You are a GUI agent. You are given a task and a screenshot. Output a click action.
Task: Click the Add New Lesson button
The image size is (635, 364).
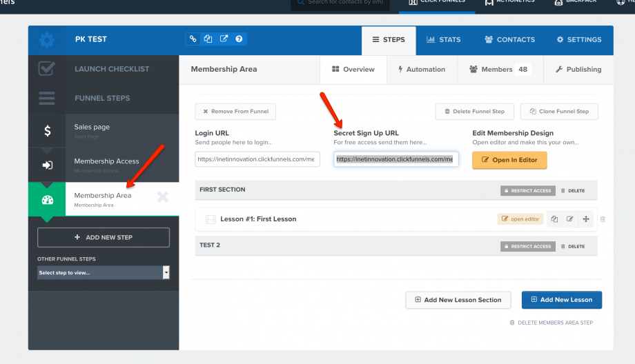tap(561, 300)
